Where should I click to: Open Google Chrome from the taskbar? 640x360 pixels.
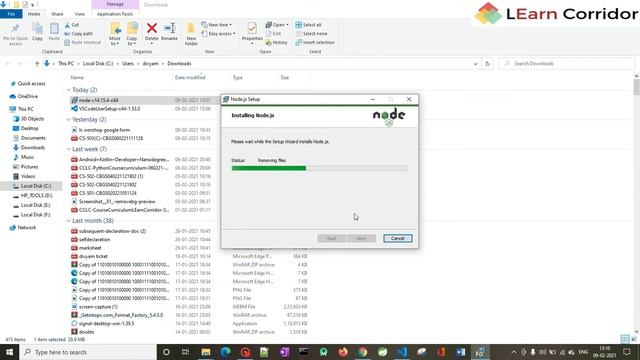[363, 352]
